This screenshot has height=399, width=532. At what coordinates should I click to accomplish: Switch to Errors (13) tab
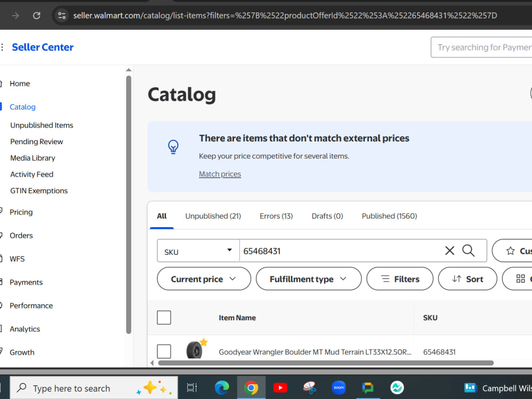click(x=276, y=216)
